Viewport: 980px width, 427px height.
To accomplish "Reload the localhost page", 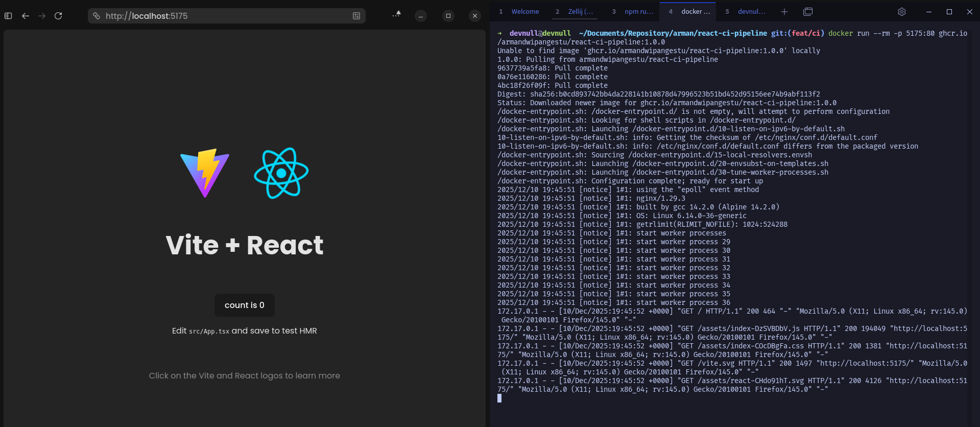I will [x=58, y=16].
